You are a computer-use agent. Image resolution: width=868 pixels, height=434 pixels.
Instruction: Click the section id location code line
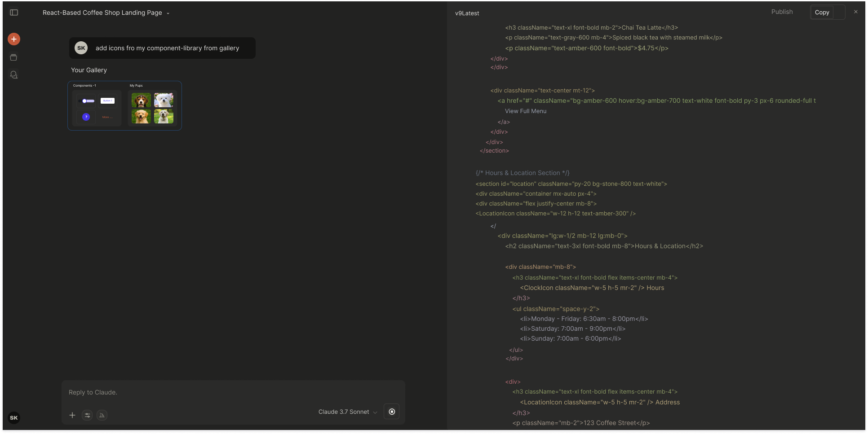[x=571, y=184]
